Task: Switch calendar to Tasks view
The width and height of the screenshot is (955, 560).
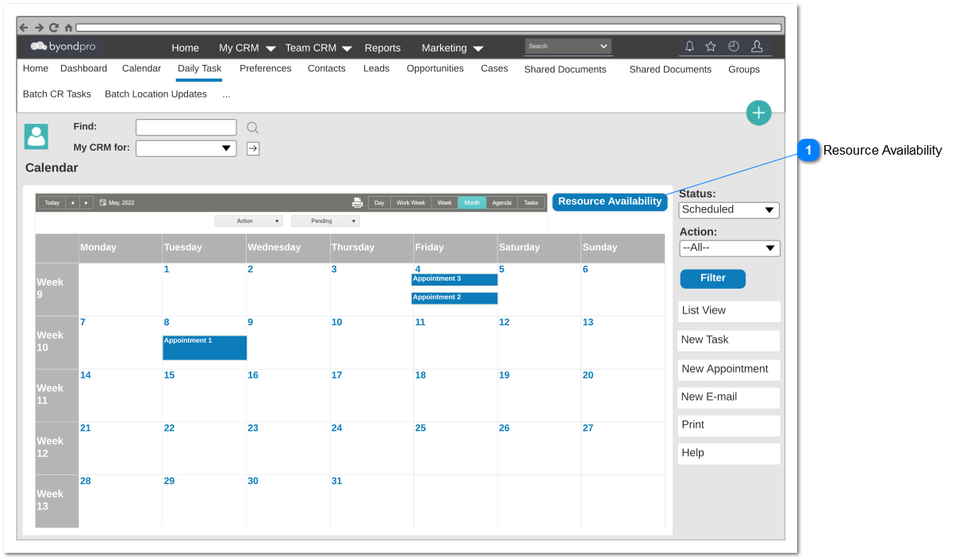Action: coord(531,203)
